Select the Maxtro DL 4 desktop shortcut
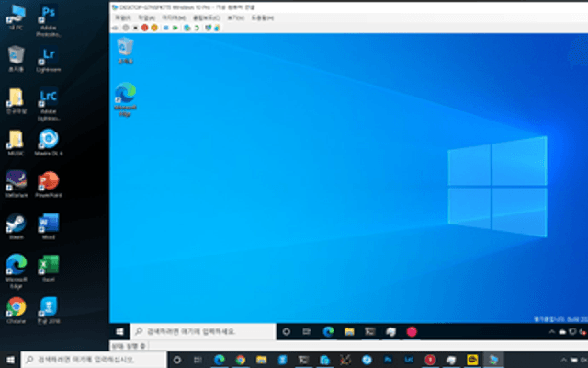Image resolution: width=588 pixels, height=368 pixels. pos(49,143)
